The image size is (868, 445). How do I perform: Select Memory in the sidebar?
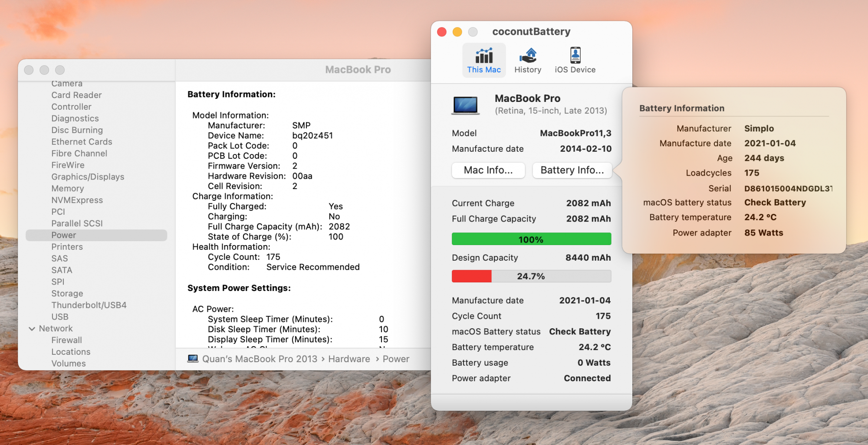click(x=68, y=189)
